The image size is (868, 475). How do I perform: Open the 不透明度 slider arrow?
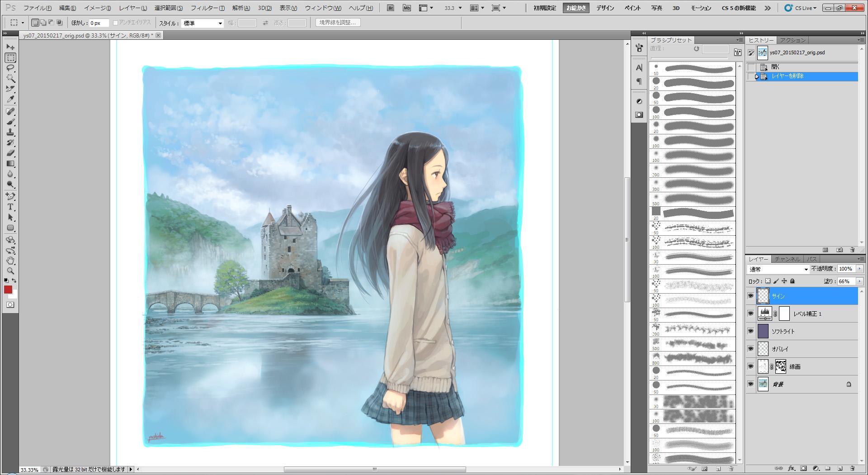[859, 269]
